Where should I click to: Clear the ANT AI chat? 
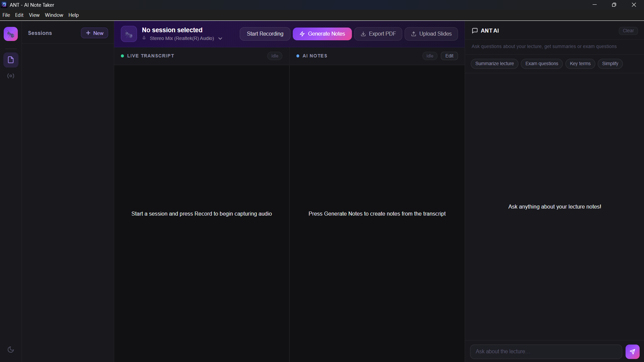point(628,31)
